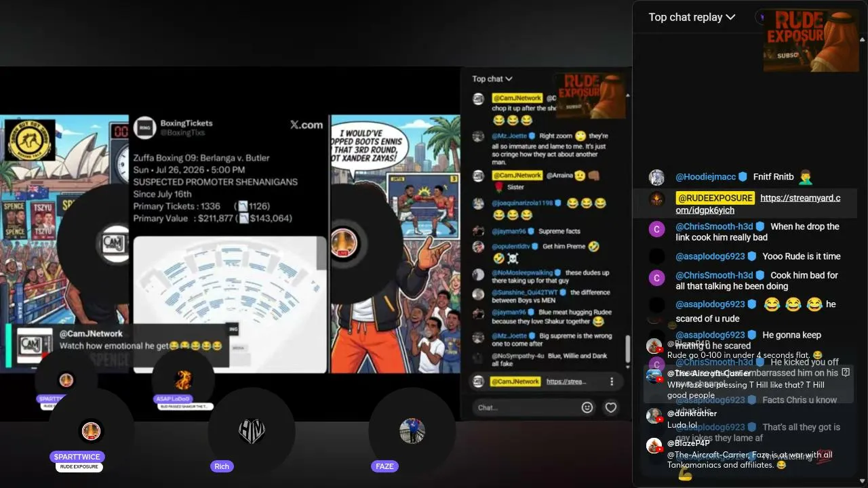This screenshot has width=868, height=488.
Task: Click the BoxingTickets profile icon on the tweet
Action: pos(144,127)
